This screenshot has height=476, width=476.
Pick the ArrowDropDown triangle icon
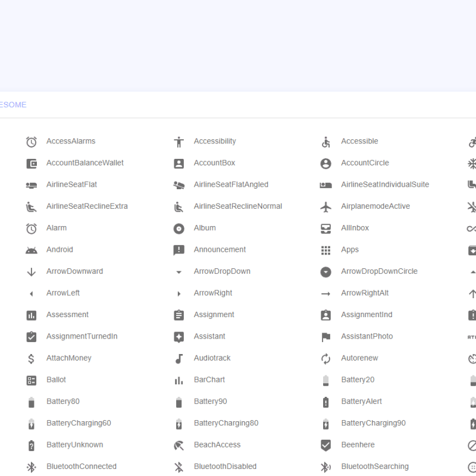[178, 272]
